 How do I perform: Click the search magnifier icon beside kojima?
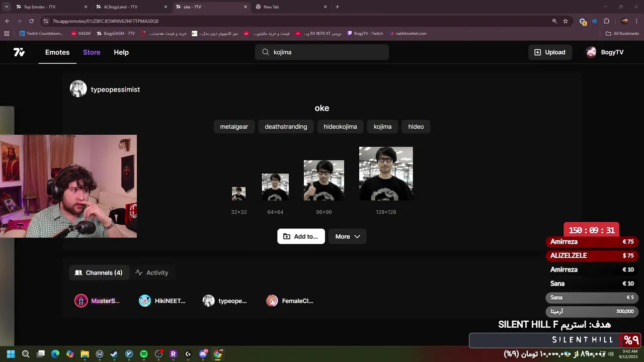(265, 52)
